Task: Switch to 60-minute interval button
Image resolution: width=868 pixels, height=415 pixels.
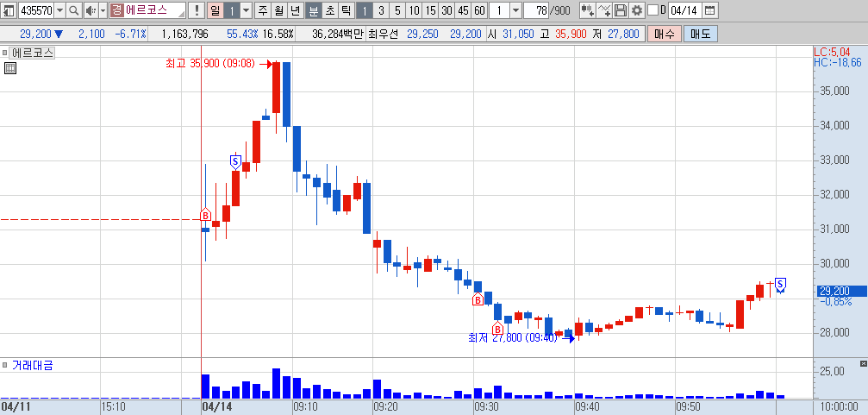Action: tap(480, 10)
